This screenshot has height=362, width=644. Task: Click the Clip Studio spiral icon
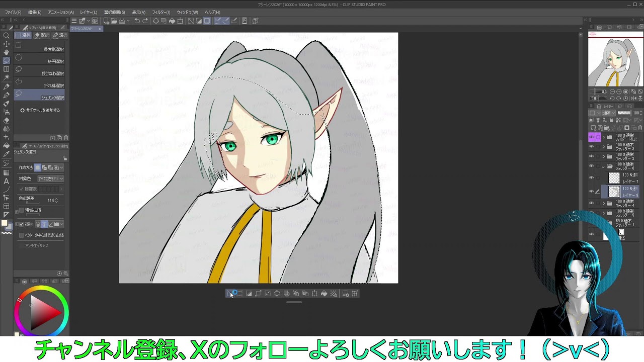pos(95,21)
